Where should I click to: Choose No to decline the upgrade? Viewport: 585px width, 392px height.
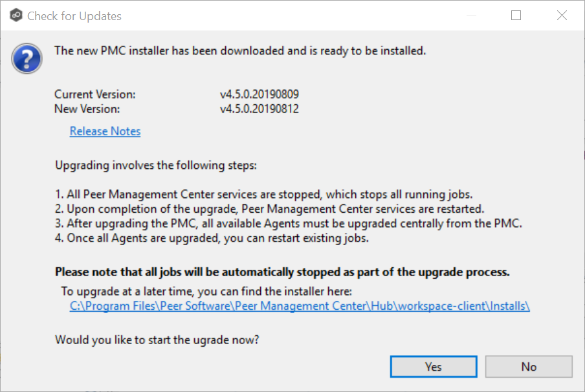tap(528, 367)
